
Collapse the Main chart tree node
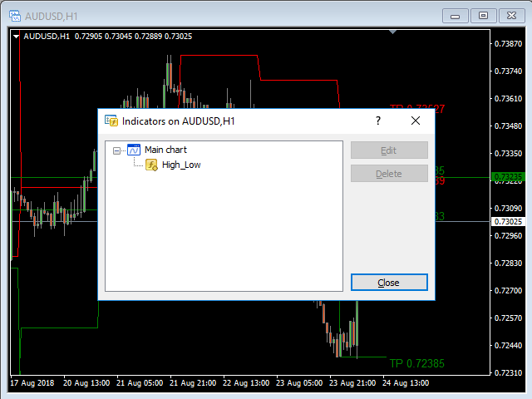click(x=116, y=150)
